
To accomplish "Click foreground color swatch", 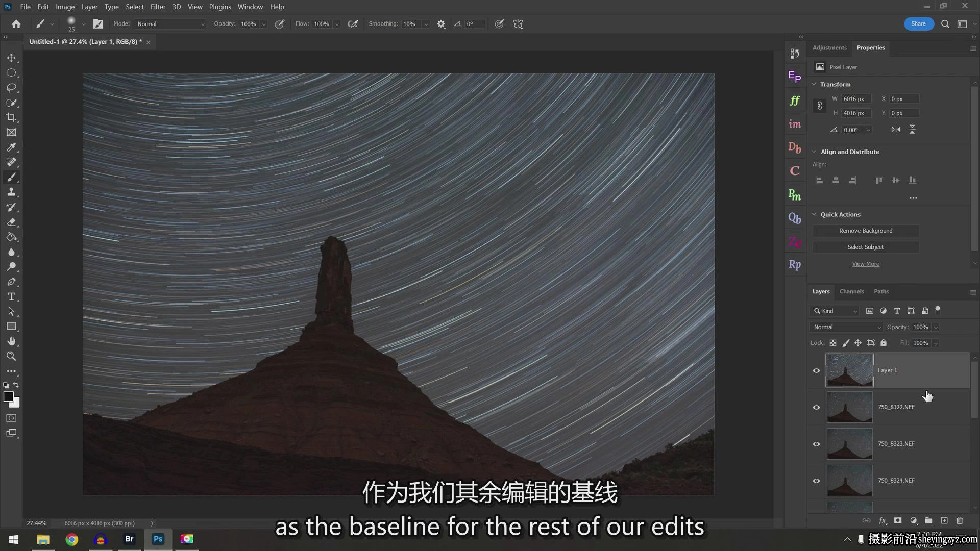I will pyautogui.click(x=8, y=397).
